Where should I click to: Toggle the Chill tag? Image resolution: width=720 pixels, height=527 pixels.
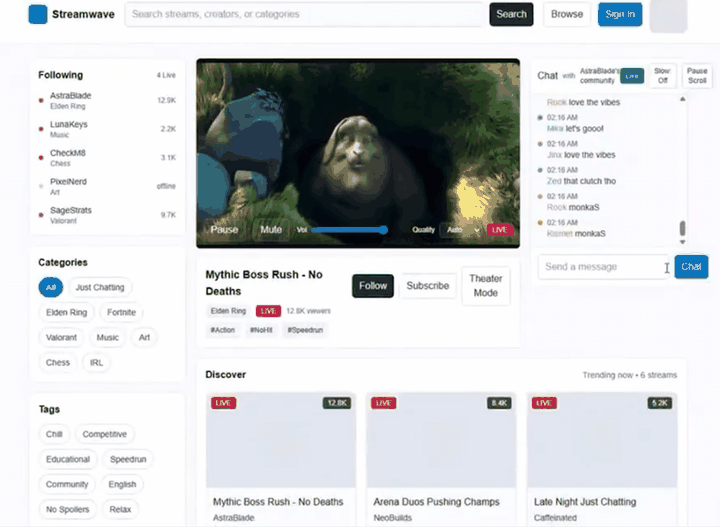pos(54,434)
